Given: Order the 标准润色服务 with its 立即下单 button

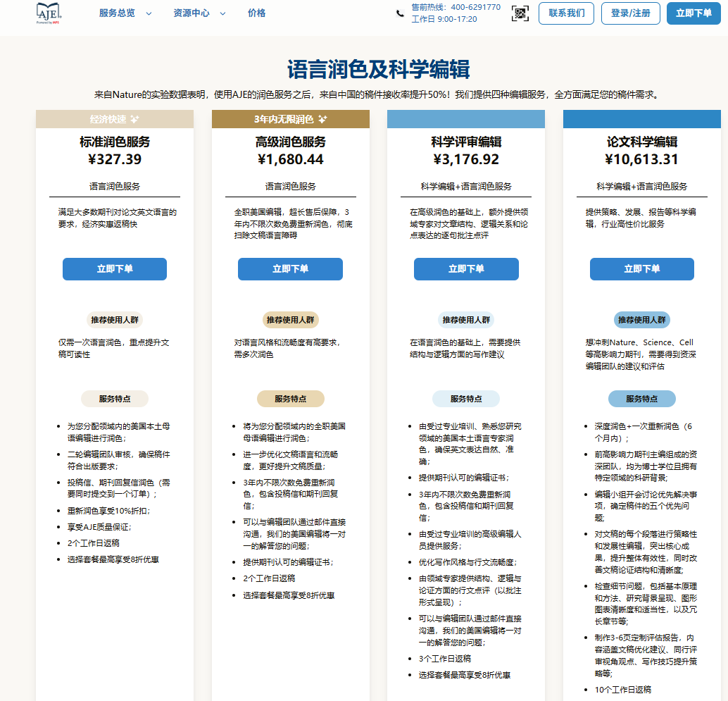Looking at the screenshot, I should tap(114, 269).
